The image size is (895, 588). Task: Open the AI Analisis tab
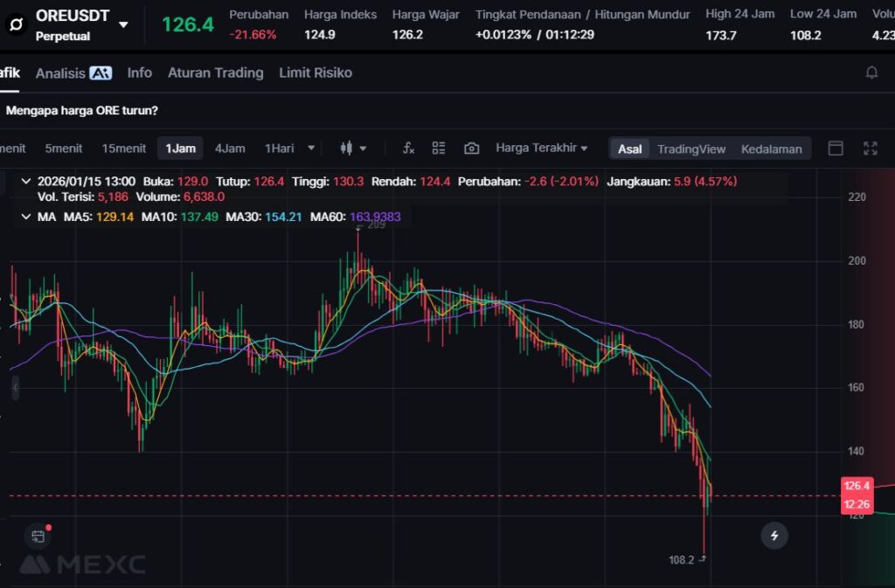point(73,73)
